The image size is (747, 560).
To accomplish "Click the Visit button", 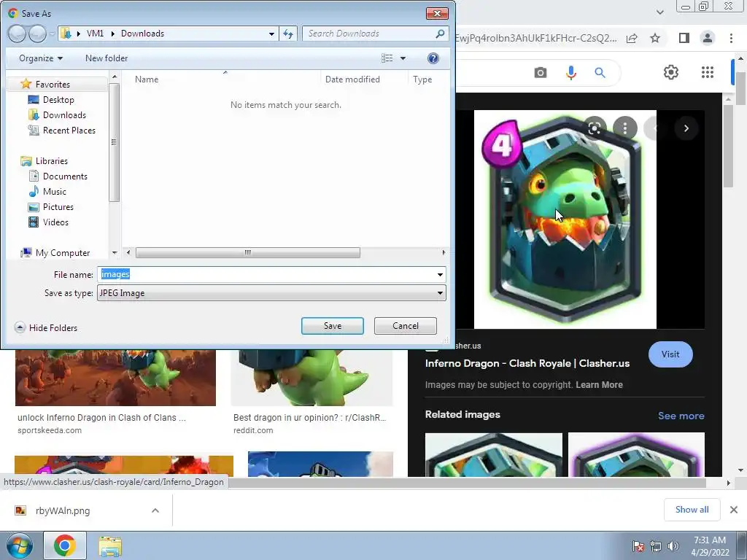I will click(x=670, y=354).
